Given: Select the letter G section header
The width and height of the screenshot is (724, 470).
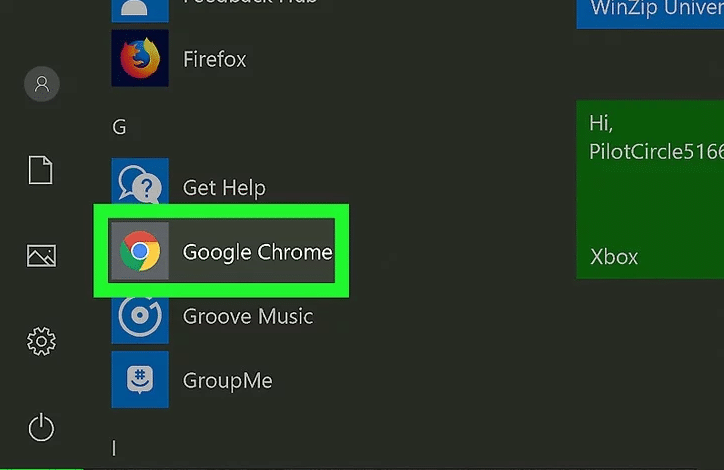Looking at the screenshot, I should (119, 127).
